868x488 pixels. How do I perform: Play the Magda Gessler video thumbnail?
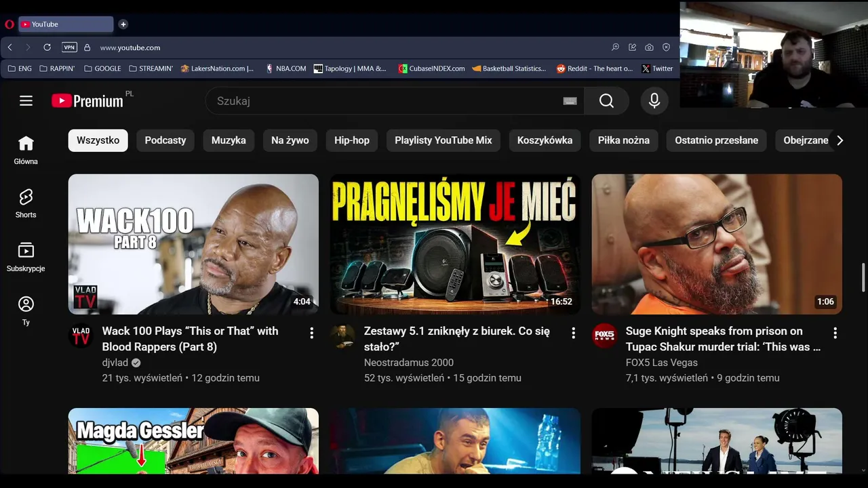[x=193, y=441]
